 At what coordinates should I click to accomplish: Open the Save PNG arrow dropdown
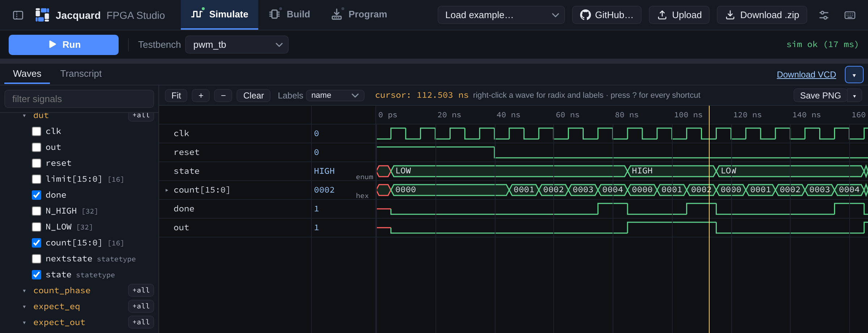(855, 96)
